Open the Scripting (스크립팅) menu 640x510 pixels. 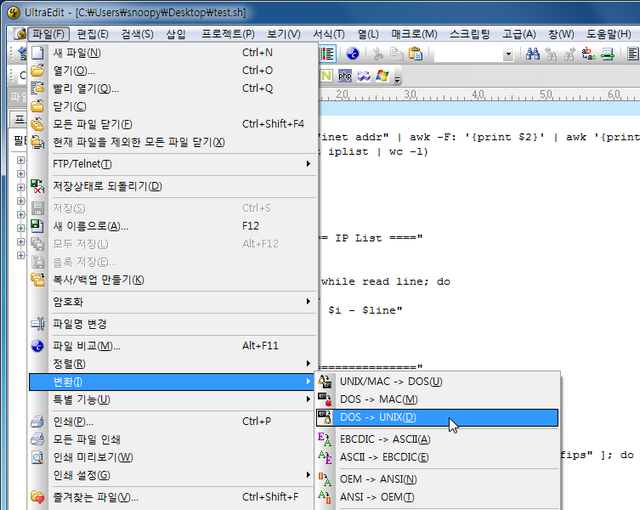[x=470, y=34]
